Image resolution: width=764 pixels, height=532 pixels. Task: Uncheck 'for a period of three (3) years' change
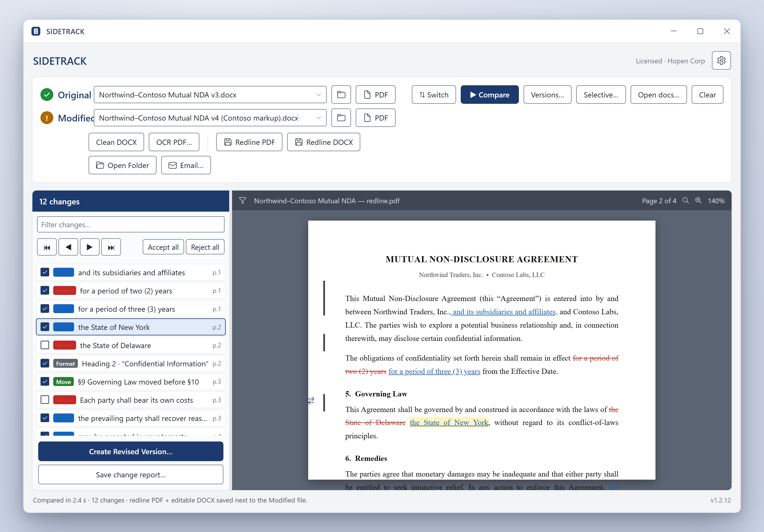tap(45, 309)
